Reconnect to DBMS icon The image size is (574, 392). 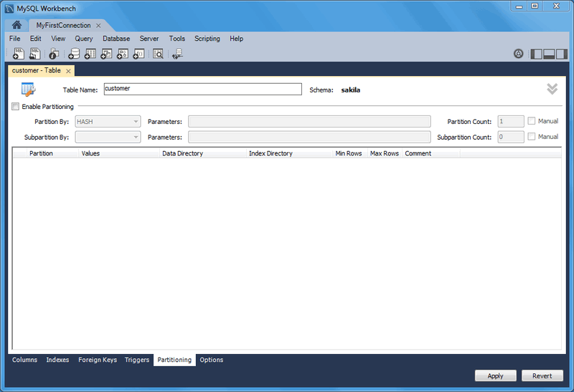[177, 54]
